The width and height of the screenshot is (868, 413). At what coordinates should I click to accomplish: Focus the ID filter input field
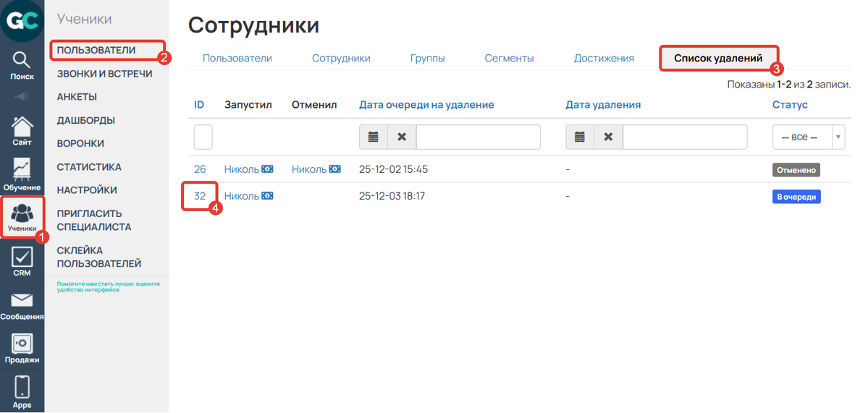click(x=203, y=137)
